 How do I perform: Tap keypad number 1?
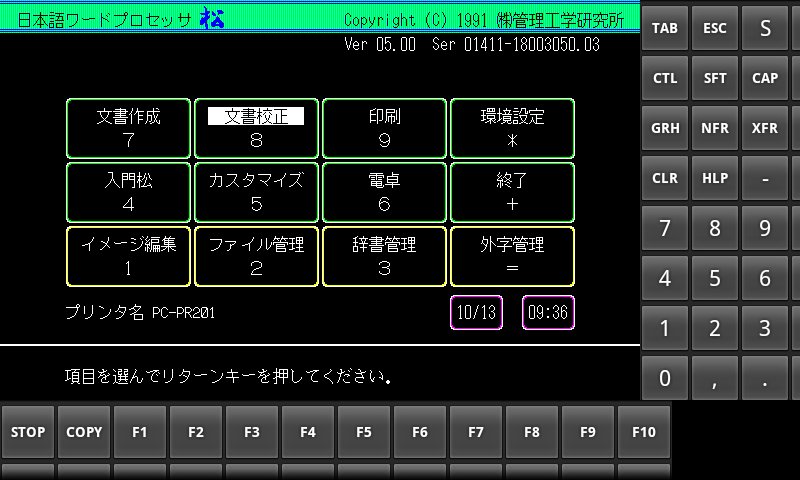[665, 328]
